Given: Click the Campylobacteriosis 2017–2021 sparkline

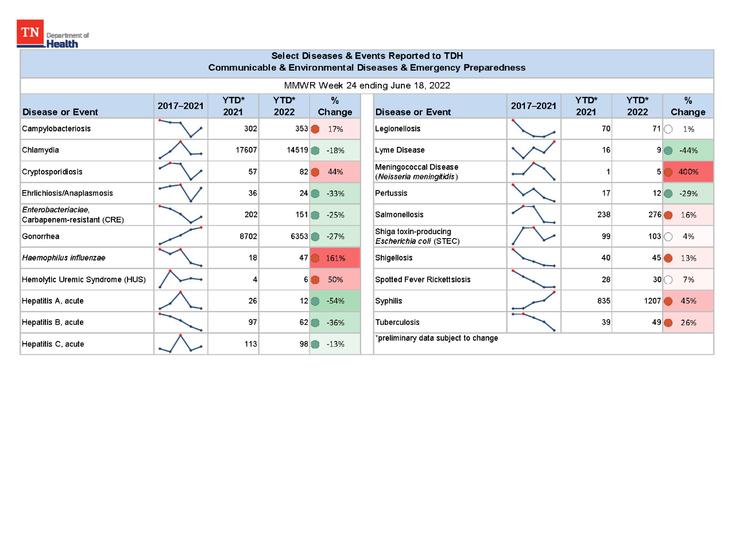Looking at the screenshot, I should 180,129.
